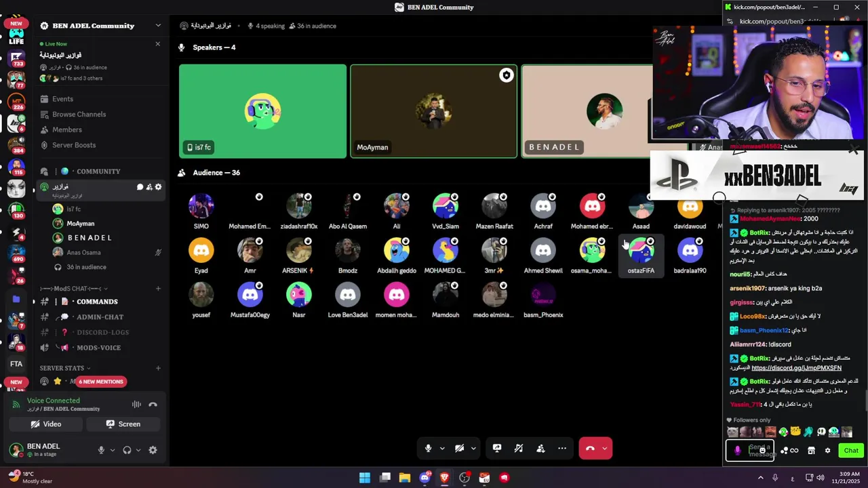Image resolution: width=868 pixels, height=488 pixels.
Task: Open Server Boosts in the sidebar
Action: 100,145
